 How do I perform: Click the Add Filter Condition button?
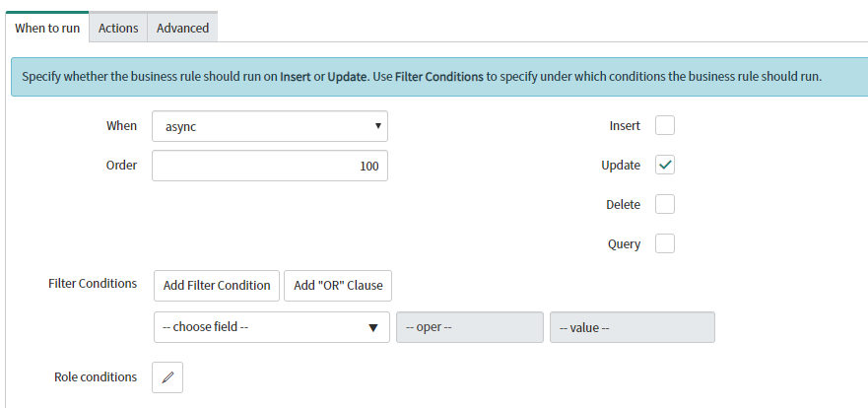coord(217,286)
